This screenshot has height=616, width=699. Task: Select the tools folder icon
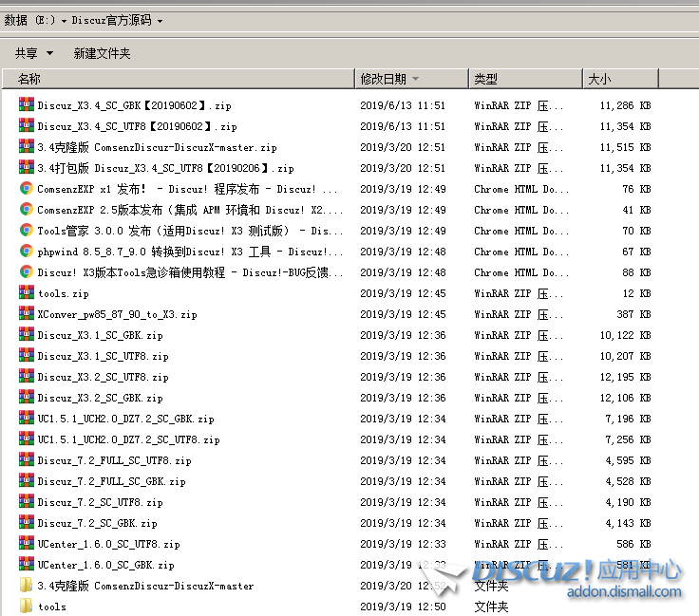click(x=27, y=606)
